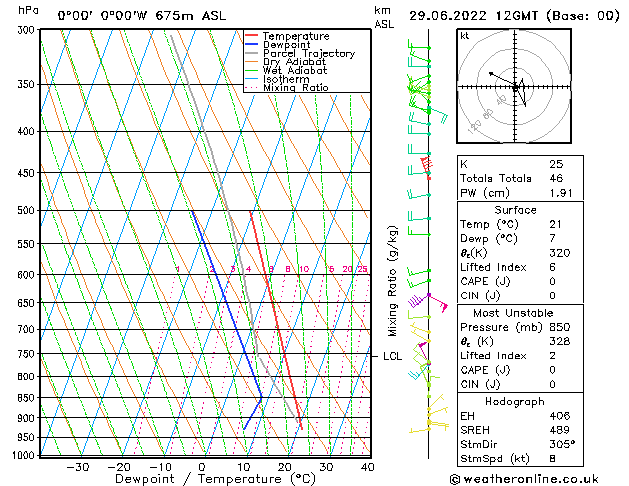Click the '850' pressure level label
Viewport: 629px width, 486px height.
pyautogui.click(x=27, y=398)
